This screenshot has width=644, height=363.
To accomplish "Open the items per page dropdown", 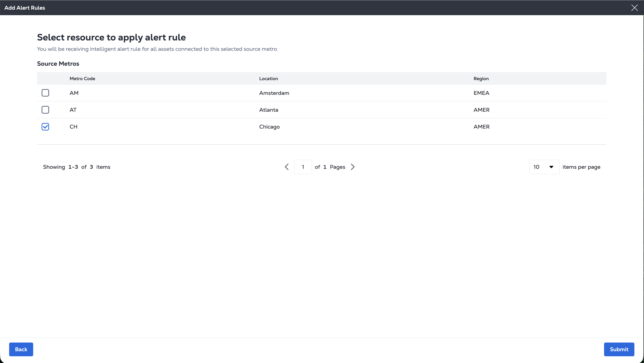I will point(544,167).
